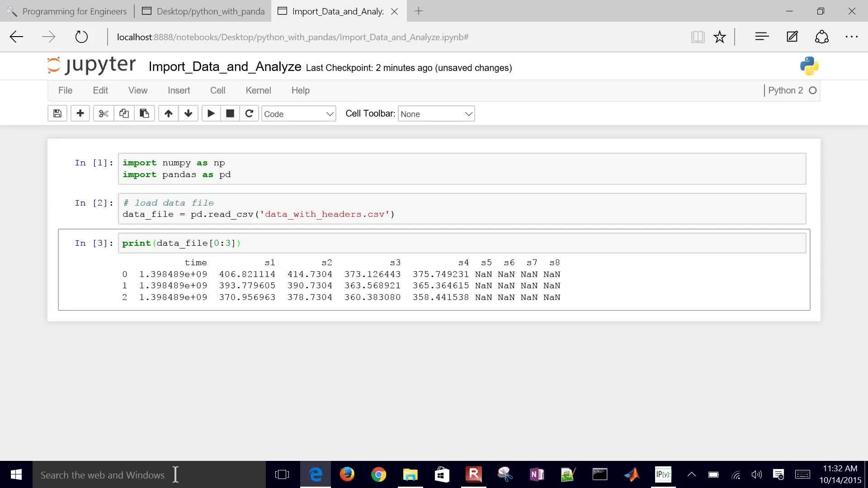Click the Search the web and Windows box

149,474
